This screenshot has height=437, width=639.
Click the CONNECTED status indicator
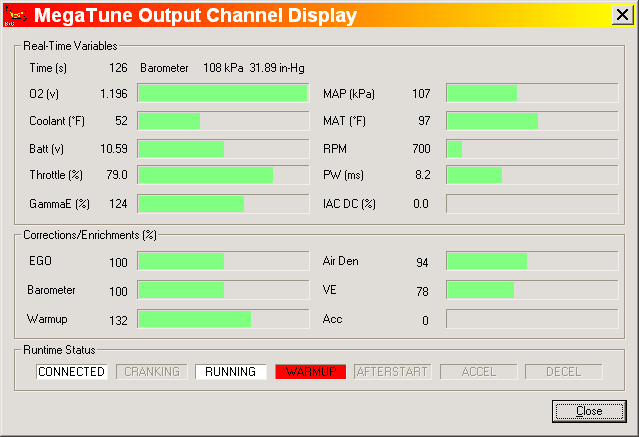point(72,372)
